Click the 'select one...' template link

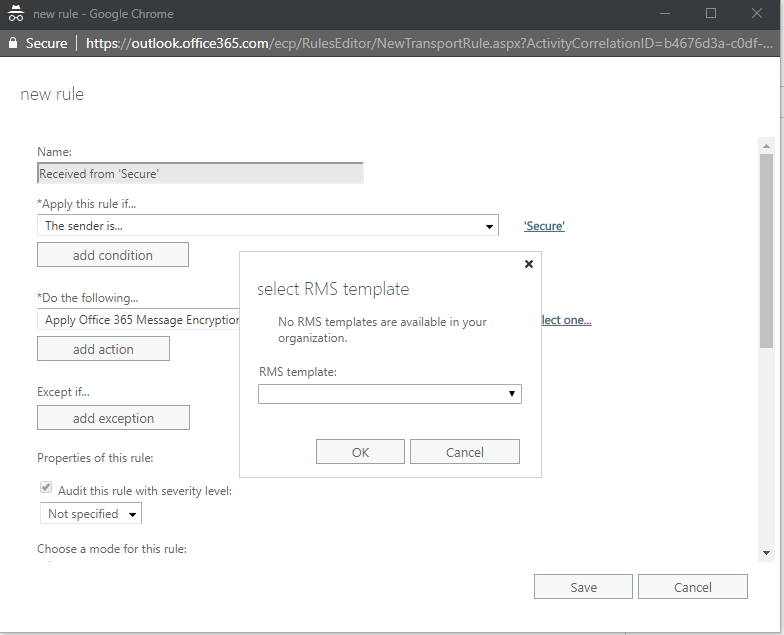[566, 320]
